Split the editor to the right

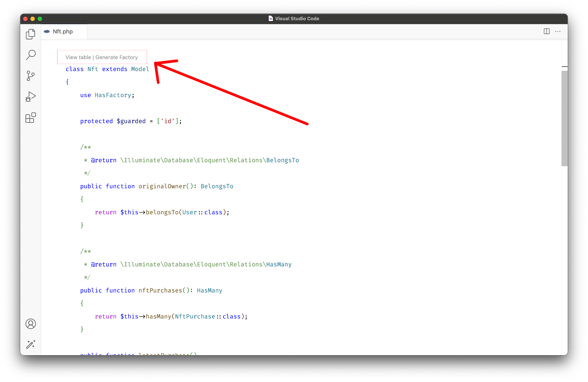(x=547, y=31)
